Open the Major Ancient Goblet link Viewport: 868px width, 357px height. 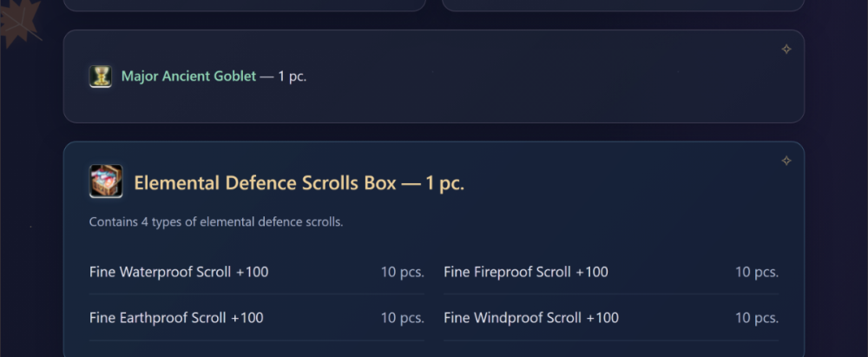pyautogui.click(x=188, y=76)
